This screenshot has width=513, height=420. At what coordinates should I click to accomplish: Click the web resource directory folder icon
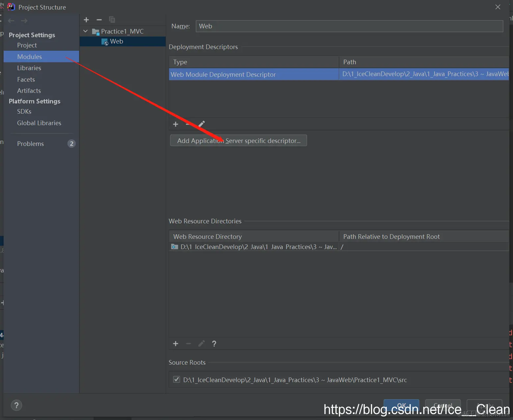[x=175, y=247]
